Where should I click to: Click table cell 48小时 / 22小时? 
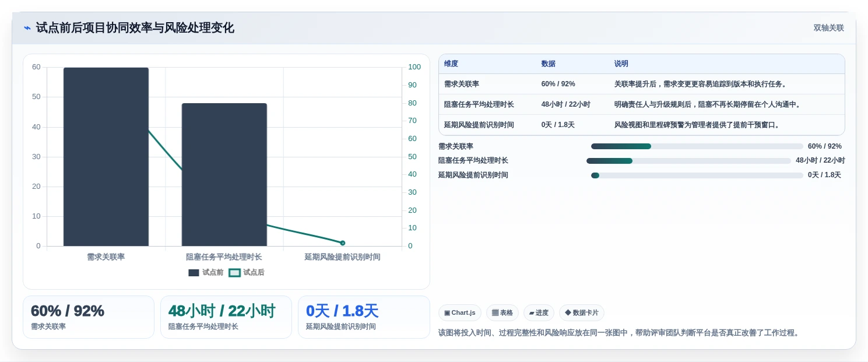click(566, 104)
